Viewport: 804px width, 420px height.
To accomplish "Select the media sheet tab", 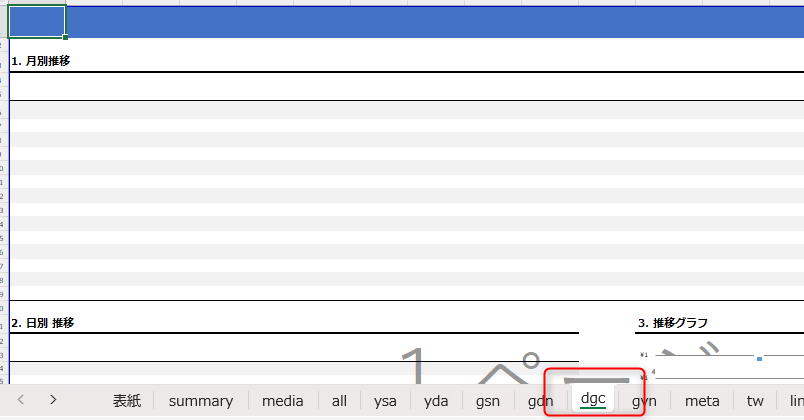I will 283,401.
